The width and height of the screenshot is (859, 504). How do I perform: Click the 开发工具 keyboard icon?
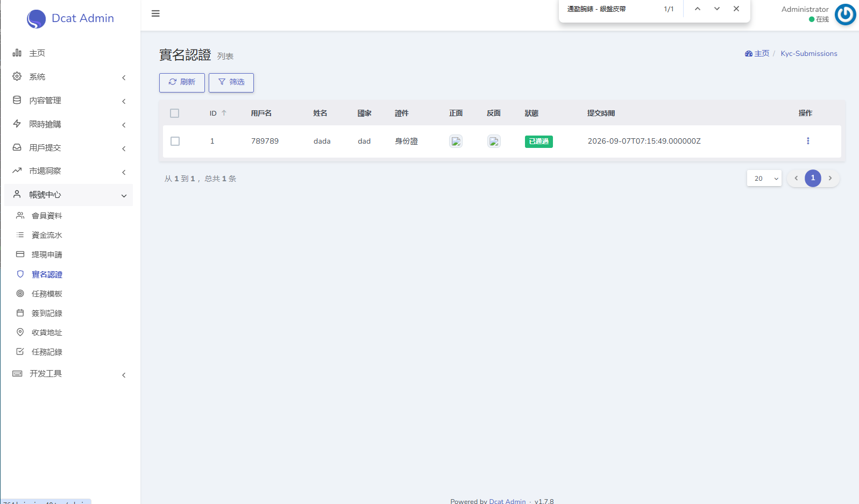click(x=17, y=373)
